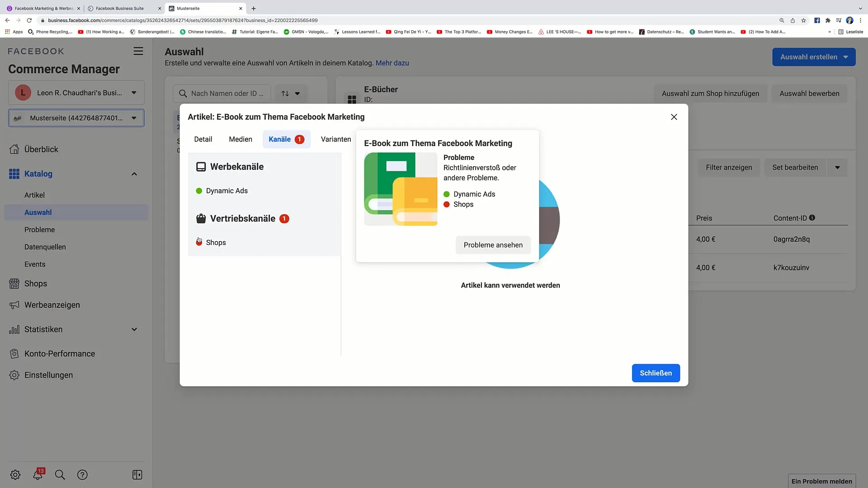868x488 pixels.
Task: Switch to the Detail tab
Action: point(203,139)
